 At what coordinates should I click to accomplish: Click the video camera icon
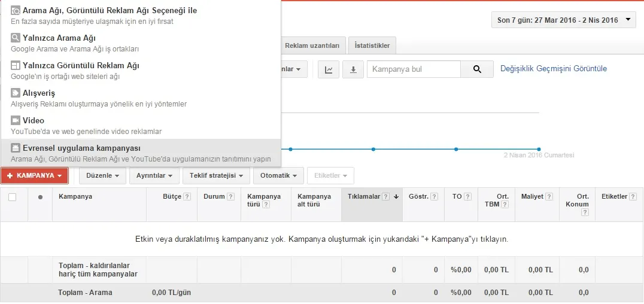pyautogui.click(x=16, y=120)
